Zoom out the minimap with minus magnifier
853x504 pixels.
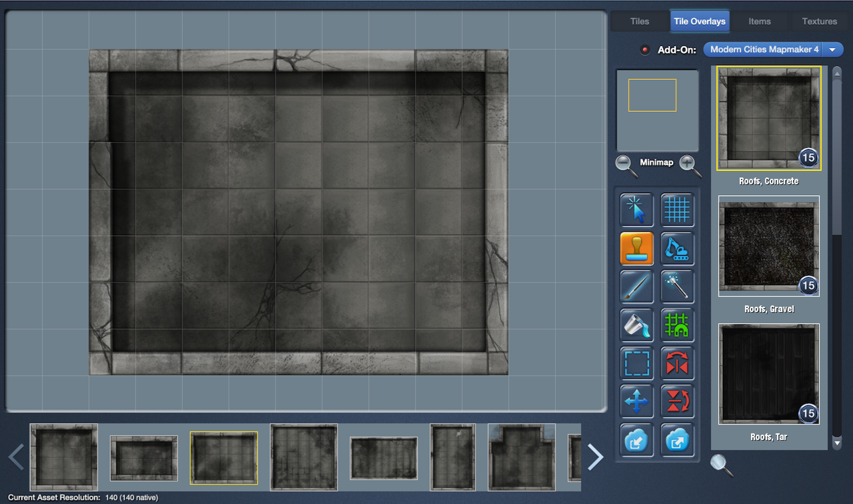[x=626, y=164]
